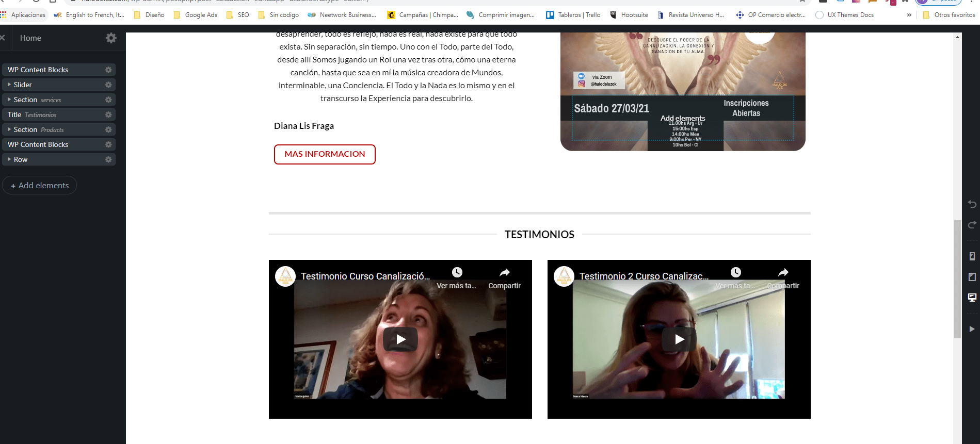Viewport: 980px width, 444px height.
Task: Click the MAS INFORMACION button
Action: tap(325, 154)
